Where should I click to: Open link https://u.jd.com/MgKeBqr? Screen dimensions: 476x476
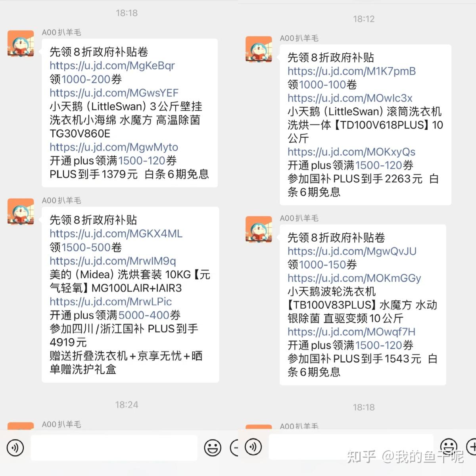pyautogui.click(x=112, y=65)
